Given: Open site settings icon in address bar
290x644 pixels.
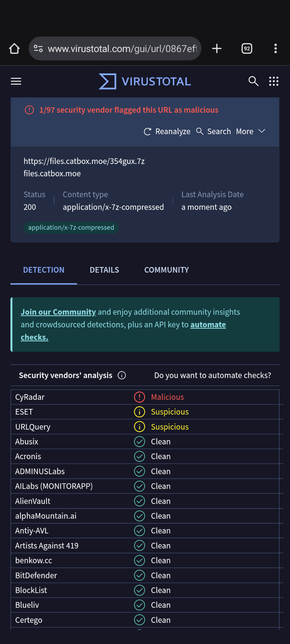Looking at the screenshot, I should 38,49.
